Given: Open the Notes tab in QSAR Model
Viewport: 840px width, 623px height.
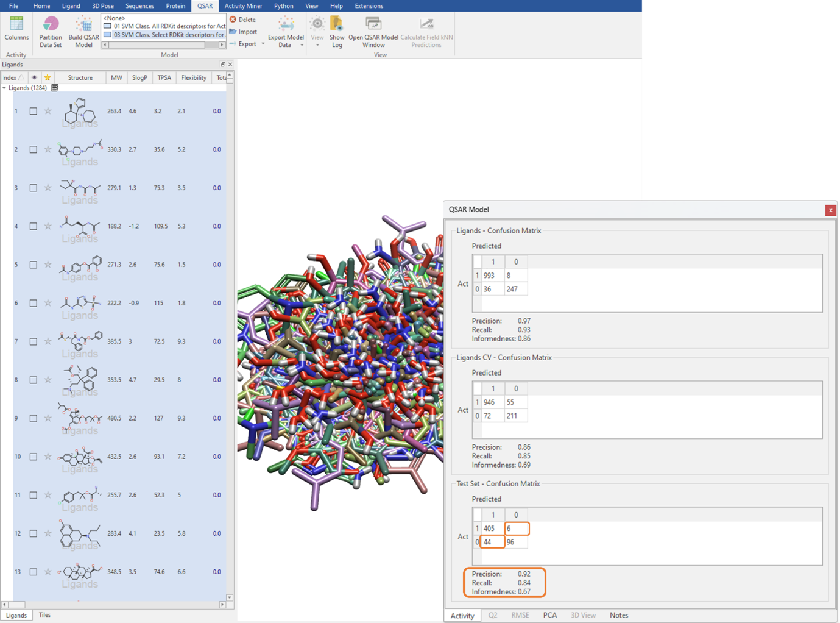Looking at the screenshot, I should pyautogui.click(x=619, y=615).
